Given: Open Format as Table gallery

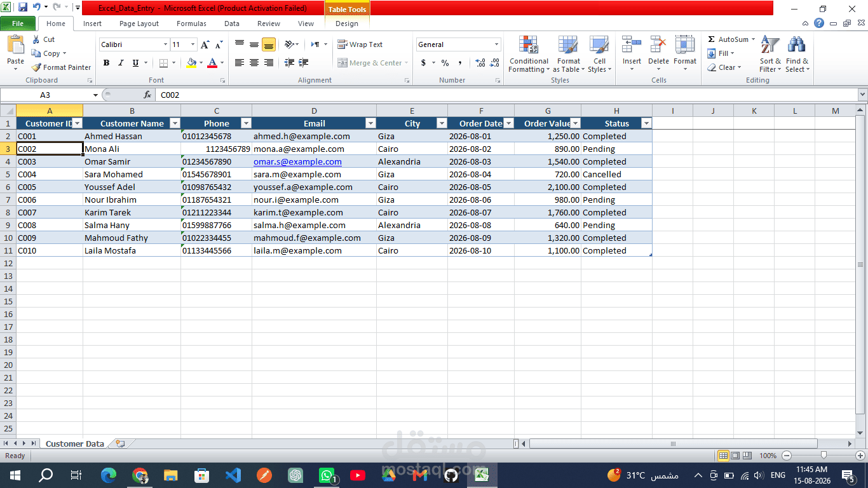Looking at the screenshot, I should pyautogui.click(x=569, y=55).
